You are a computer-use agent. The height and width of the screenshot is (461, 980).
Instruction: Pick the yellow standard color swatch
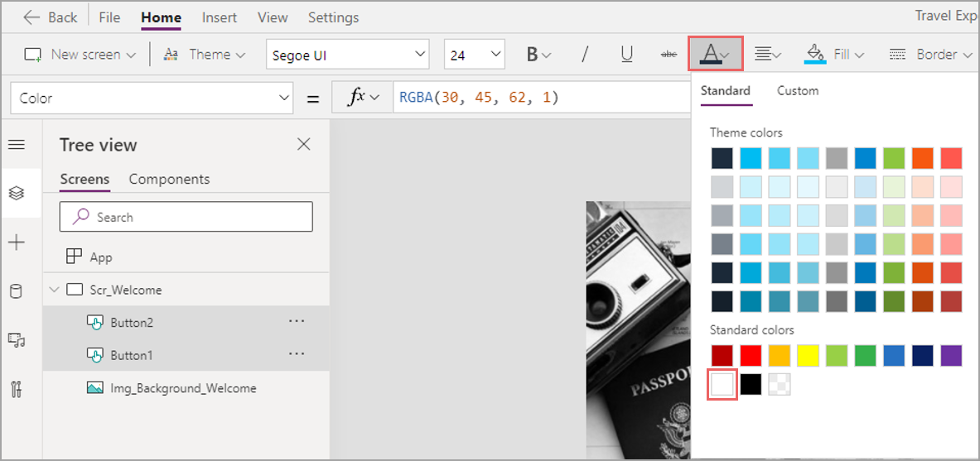point(809,355)
